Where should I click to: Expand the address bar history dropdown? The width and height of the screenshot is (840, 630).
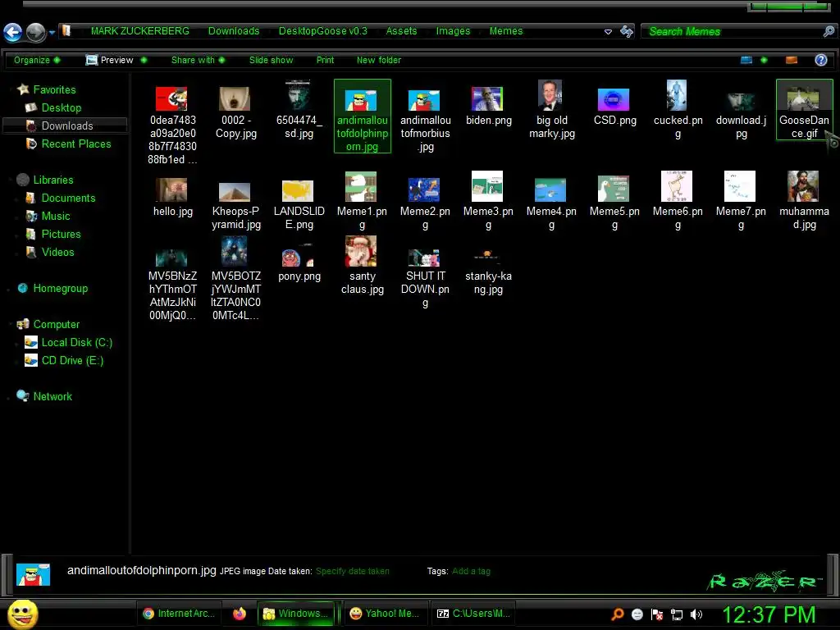[x=608, y=32]
